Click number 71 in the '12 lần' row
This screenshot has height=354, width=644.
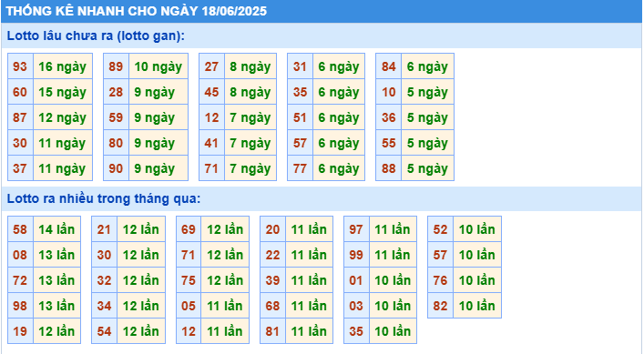tap(189, 254)
